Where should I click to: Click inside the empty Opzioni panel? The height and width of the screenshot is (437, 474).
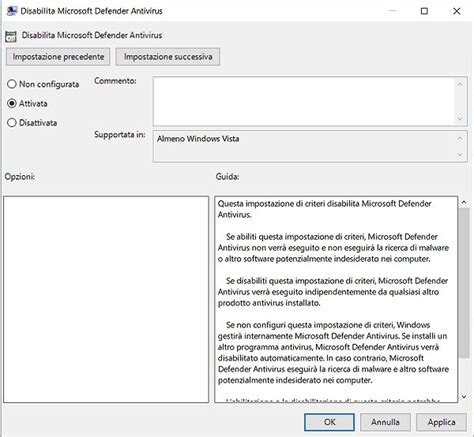click(106, 299)
